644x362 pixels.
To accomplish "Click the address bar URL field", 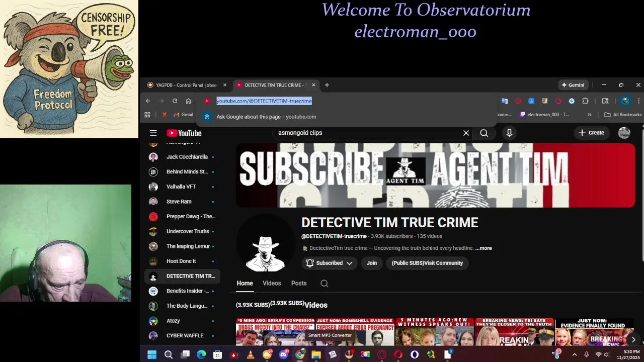I will pos(347,101).
